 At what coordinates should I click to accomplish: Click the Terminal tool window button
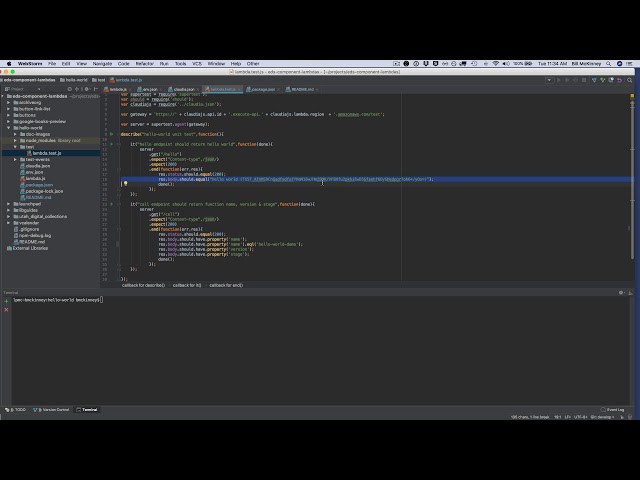tap(87, 409)
